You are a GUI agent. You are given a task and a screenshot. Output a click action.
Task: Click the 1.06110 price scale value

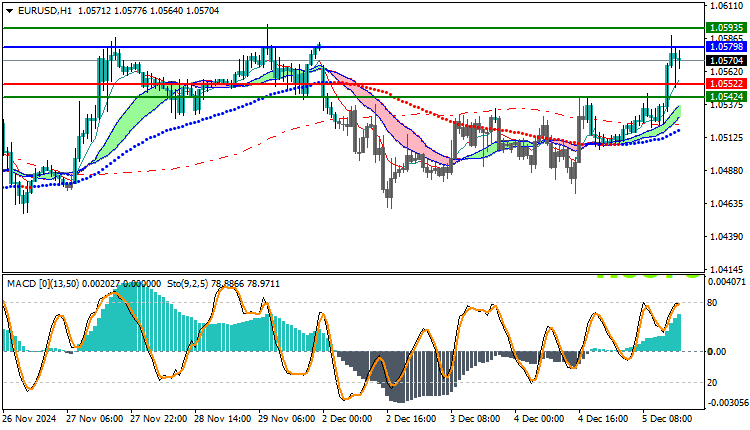(727, 6)
